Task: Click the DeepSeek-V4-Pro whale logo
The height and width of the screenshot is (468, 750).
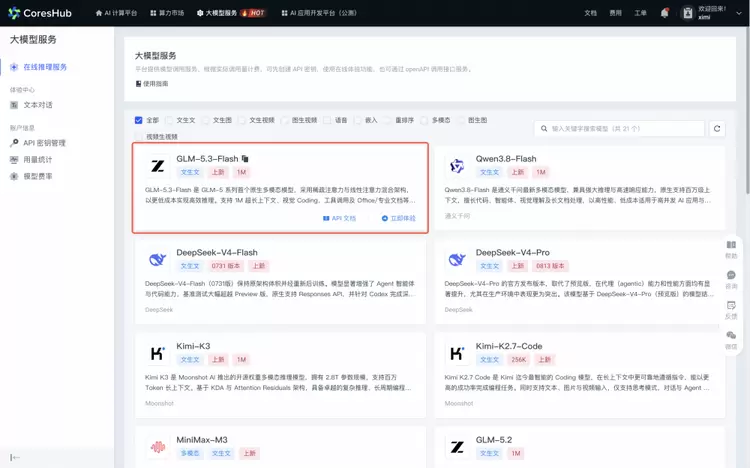Action: (457, 259)
